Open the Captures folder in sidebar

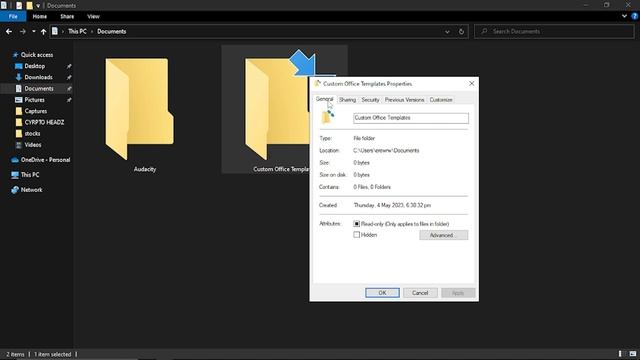pos(36,111)
